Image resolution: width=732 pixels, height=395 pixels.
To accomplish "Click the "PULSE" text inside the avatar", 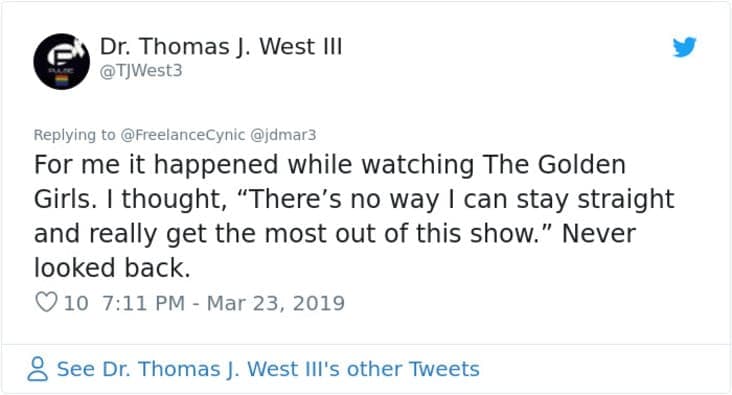I will click(61, 70).
